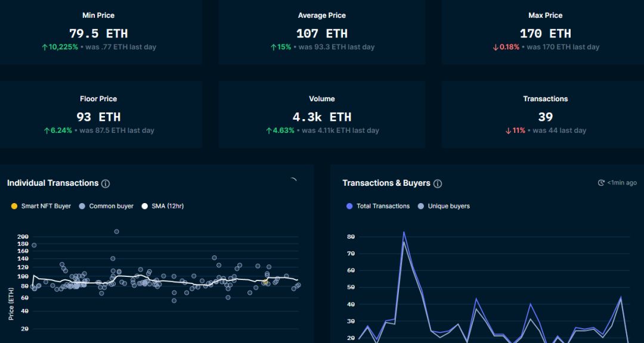Click the 200 tick on the price axis
The image size is (644, 343).
point(23,237)
